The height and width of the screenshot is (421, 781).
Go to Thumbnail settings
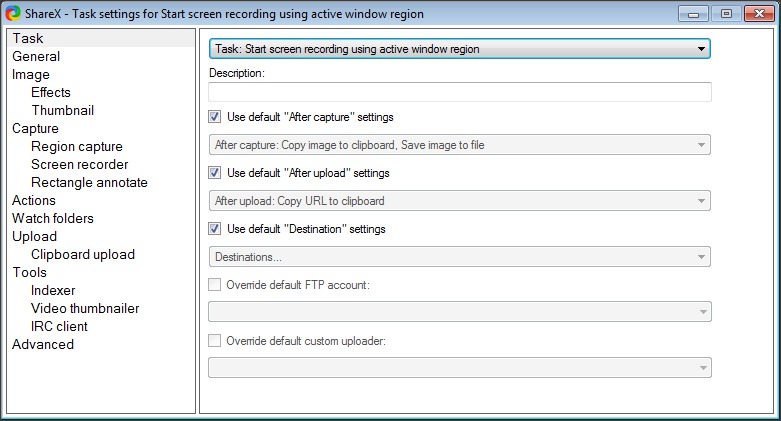pyautogui.click(x=62, y=111)
